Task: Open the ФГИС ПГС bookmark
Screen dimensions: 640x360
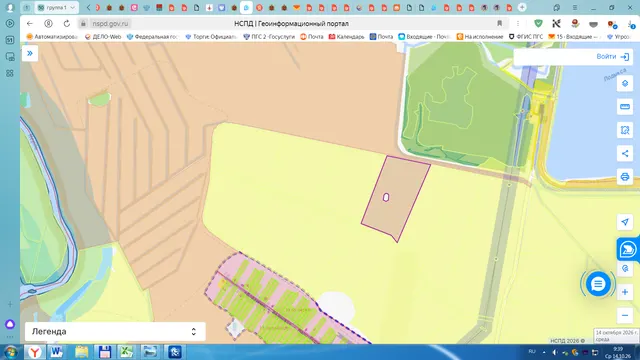Action: point(526,37)
